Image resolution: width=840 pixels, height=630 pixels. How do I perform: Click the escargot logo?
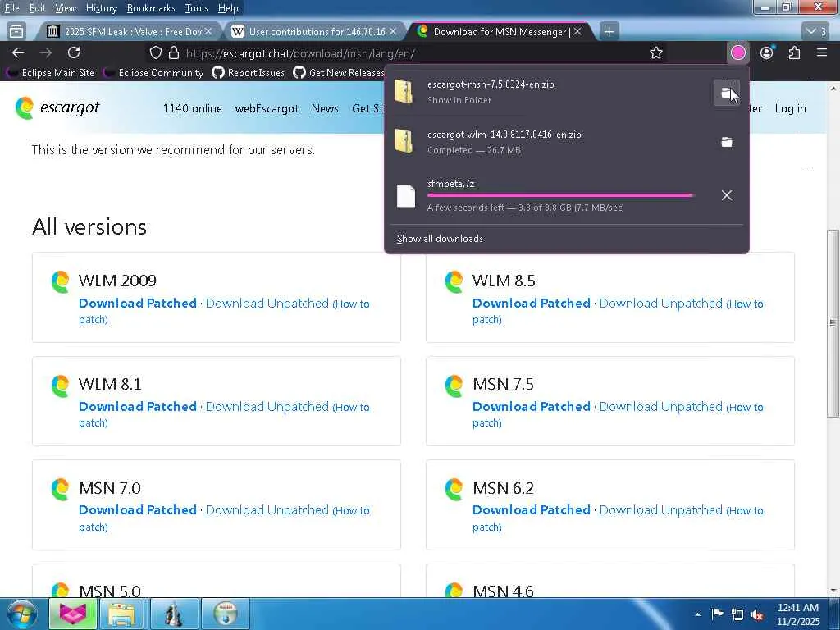point(57,107)
